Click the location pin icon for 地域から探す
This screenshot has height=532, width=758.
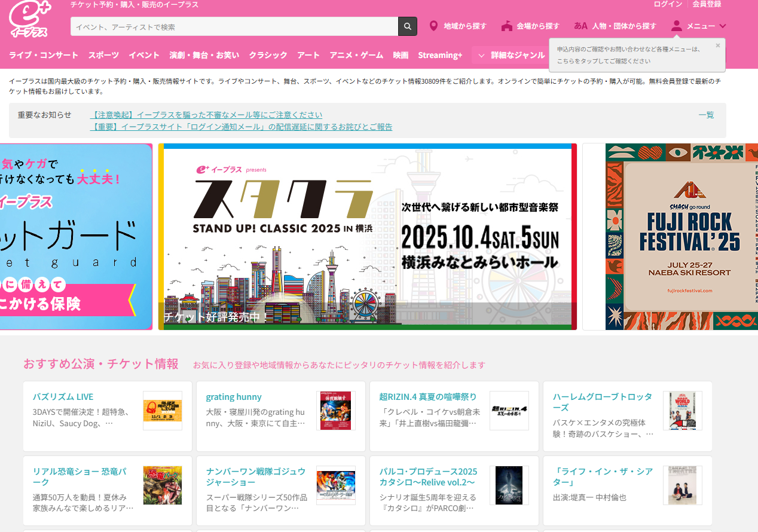coord(434,26)
